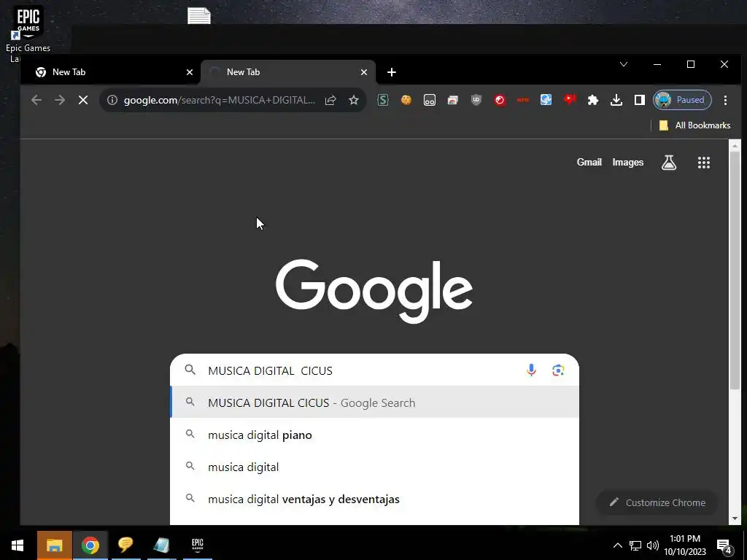Select the text file on desktop
This screenshot has width=747, height=560.
click(x=199, y=16)
